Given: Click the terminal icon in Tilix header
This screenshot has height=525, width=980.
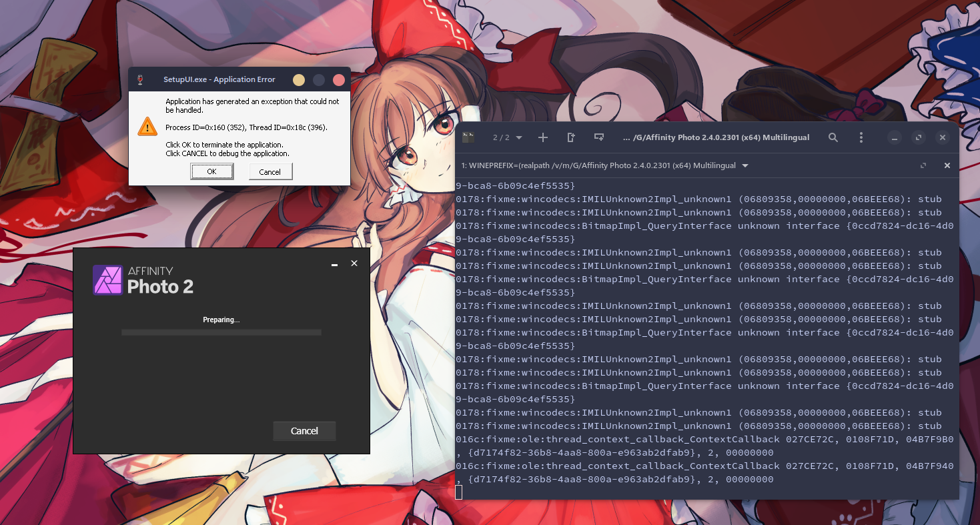Looking at the screenshot, I should (x=468, y=137).
